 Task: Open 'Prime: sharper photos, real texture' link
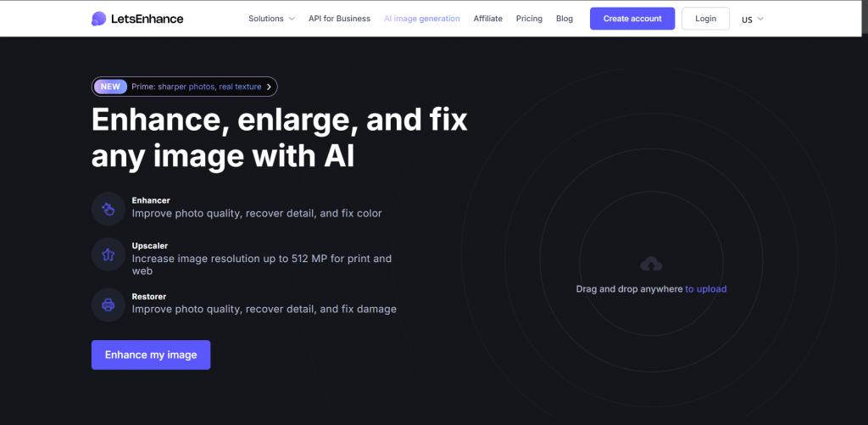pyautogui.click(x=197, y=87)
